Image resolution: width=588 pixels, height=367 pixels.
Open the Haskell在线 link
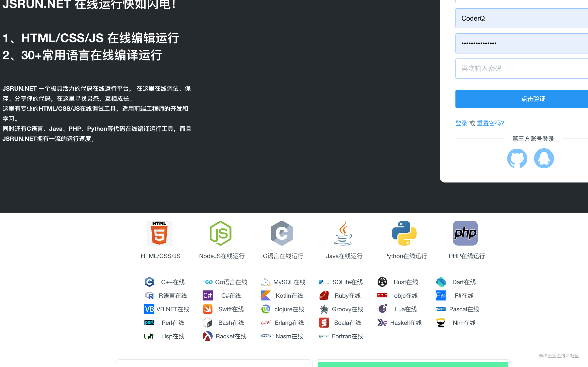point(406,323)
